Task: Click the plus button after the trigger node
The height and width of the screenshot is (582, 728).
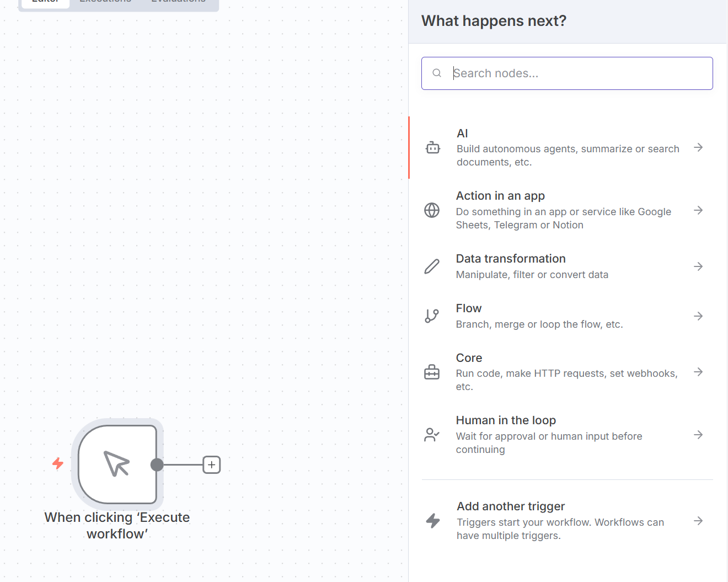Action: tap(212, 465)
